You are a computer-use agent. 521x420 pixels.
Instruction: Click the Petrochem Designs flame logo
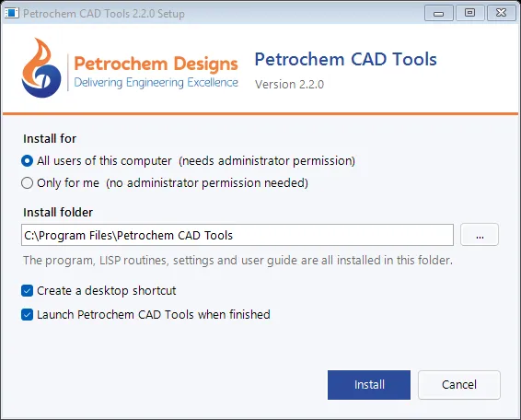point(41,68)
